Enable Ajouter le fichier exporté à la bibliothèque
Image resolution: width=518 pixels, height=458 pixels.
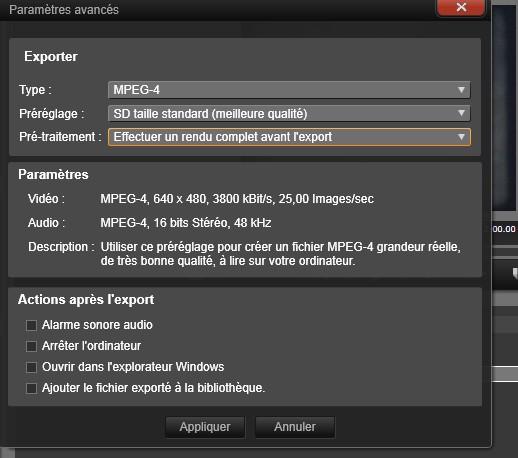[x=31, y=388]
